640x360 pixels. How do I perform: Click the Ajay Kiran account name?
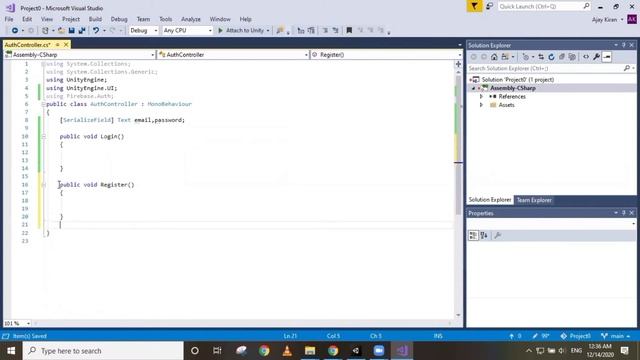604,20
